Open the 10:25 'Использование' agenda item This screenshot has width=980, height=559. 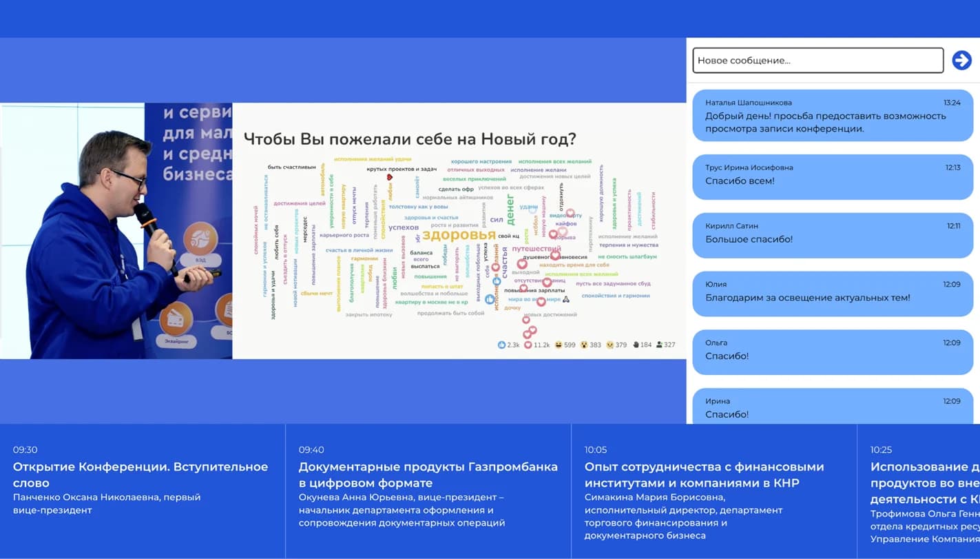pyautogui.click(x=919, y=491)
